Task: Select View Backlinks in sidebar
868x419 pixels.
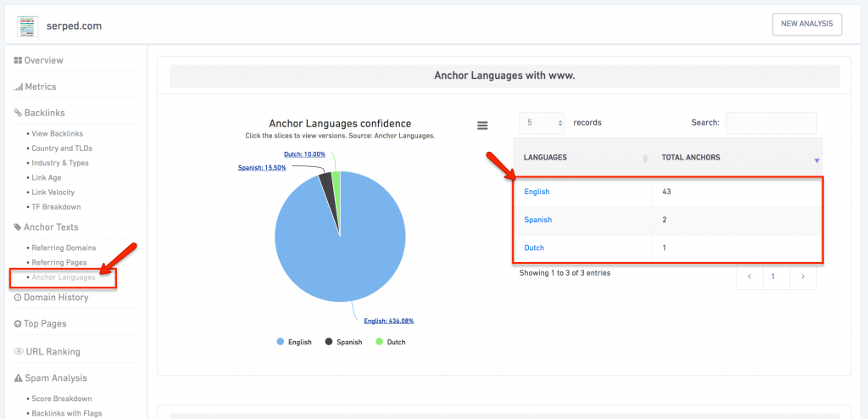Action: coord(57,133)
